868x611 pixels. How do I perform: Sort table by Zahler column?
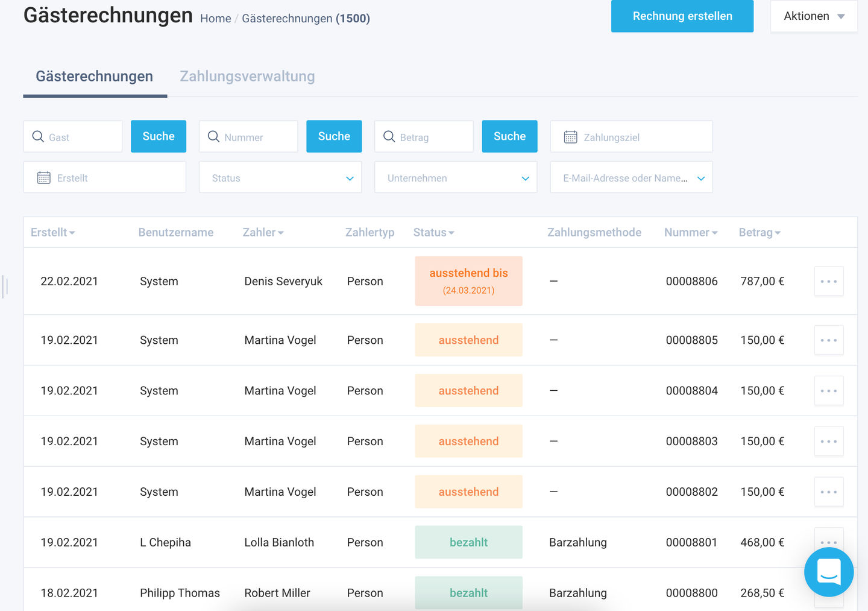point(263,232)
